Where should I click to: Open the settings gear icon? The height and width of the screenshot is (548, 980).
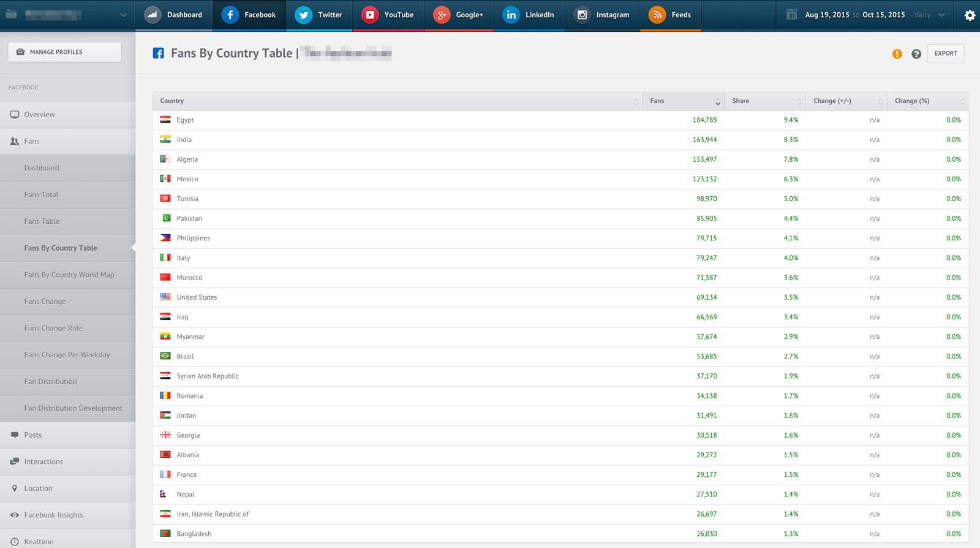[970, 15]
